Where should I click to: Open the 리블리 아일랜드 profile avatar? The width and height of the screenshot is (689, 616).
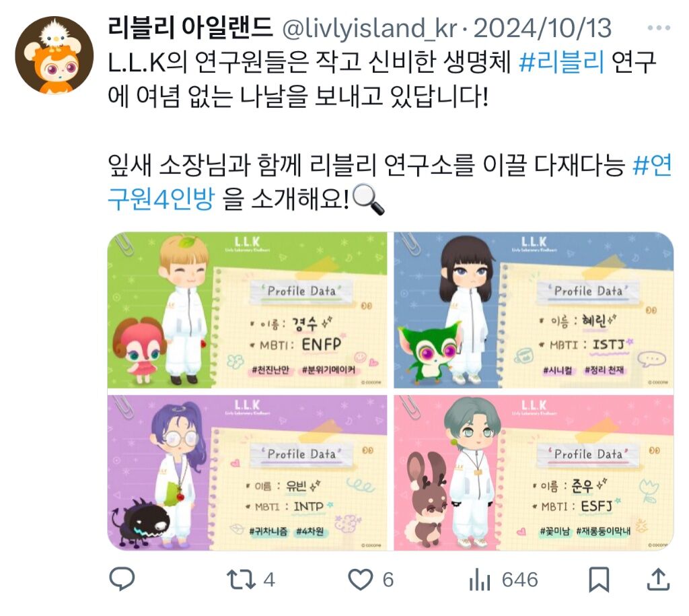[55, 55]
